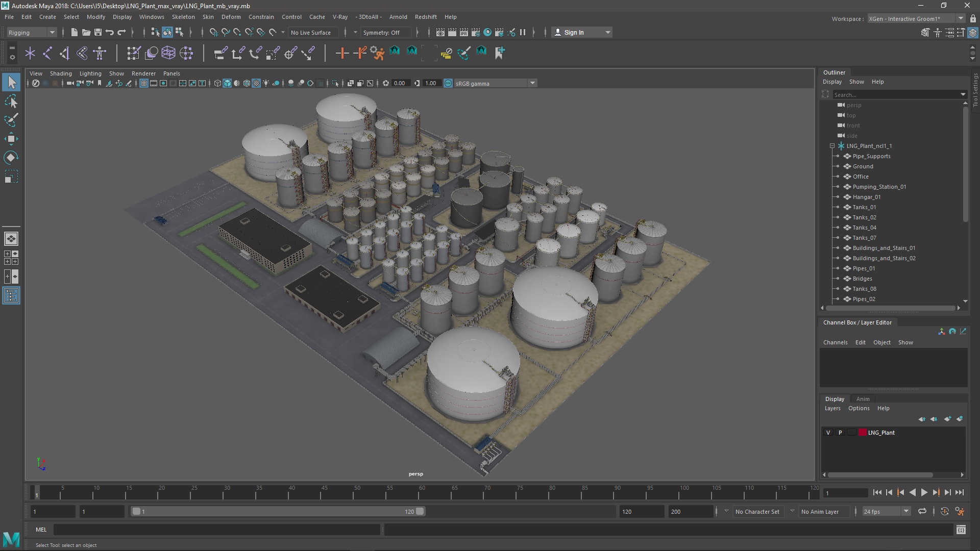Pause Viewport 2.0 updates icon
Image resolution: width=980 pixels, height=551 pixels.
click(x=523, y=32)
